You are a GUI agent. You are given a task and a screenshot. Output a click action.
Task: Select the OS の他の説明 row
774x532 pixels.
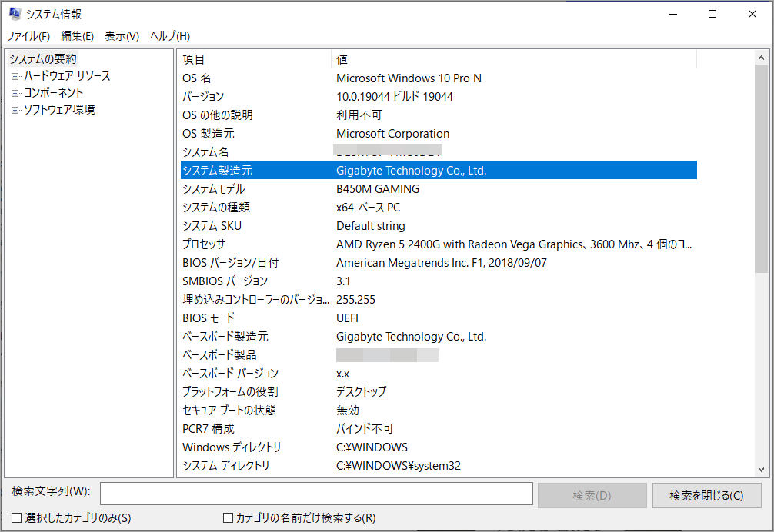coord(439,115)
